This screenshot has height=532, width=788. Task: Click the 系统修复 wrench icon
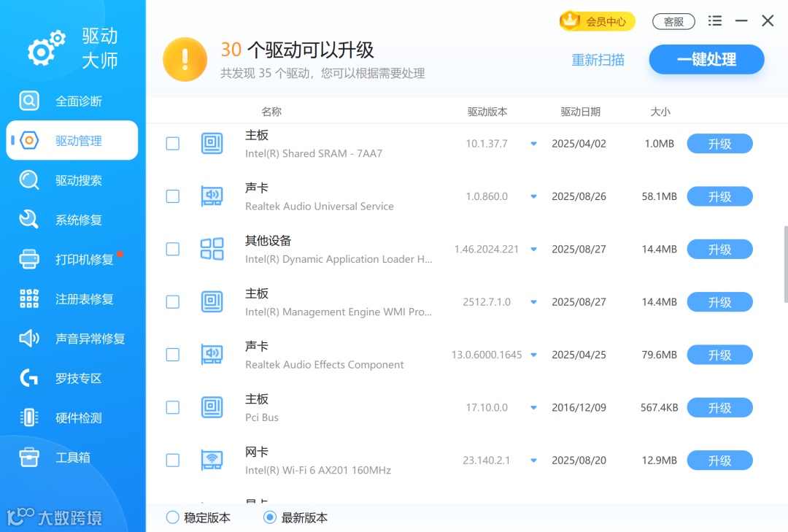[x=29, y=219]
